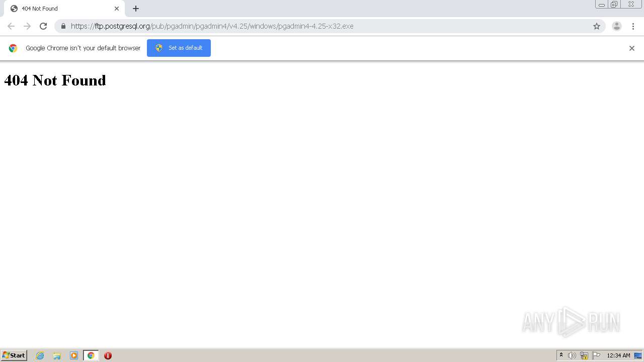The width and height of the screenshot is (644, 362).
Task: Open the Windows Start menu
Action: click(14, 355)
